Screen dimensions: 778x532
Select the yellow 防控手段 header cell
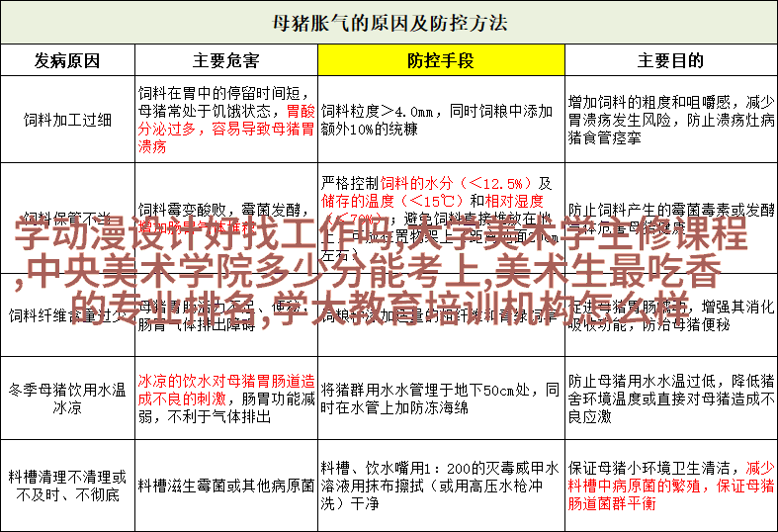[441, 60]
